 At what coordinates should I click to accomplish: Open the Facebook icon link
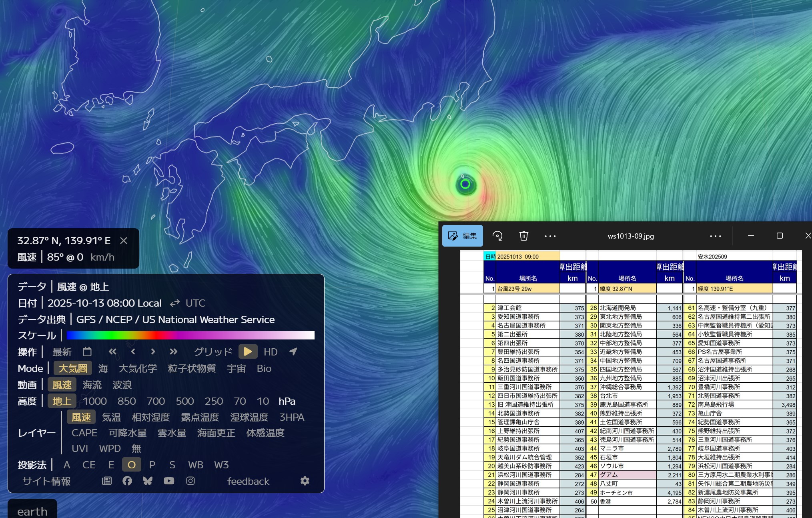(127, 481)
